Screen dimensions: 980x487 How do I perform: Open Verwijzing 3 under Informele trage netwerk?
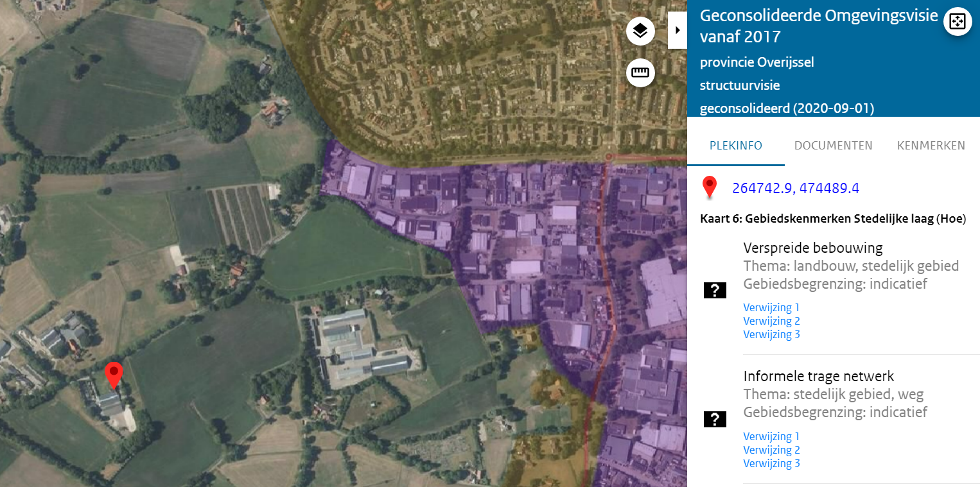coord(771,463)
